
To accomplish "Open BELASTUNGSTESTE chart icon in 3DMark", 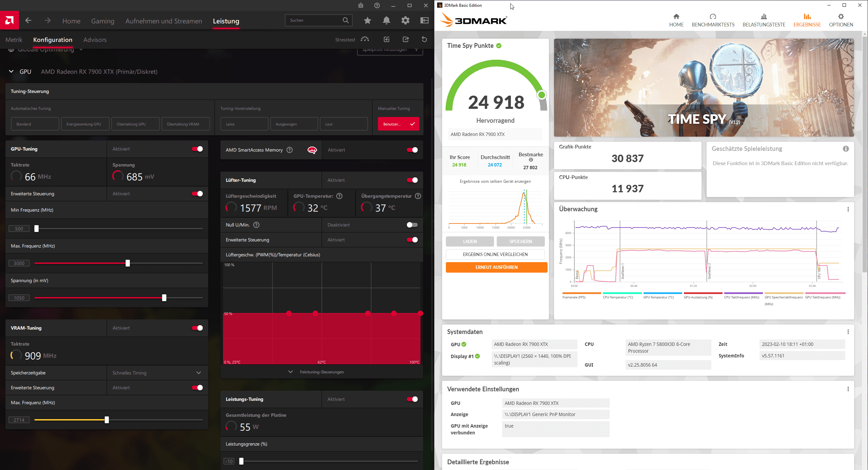I will click(x=764, y=16).
